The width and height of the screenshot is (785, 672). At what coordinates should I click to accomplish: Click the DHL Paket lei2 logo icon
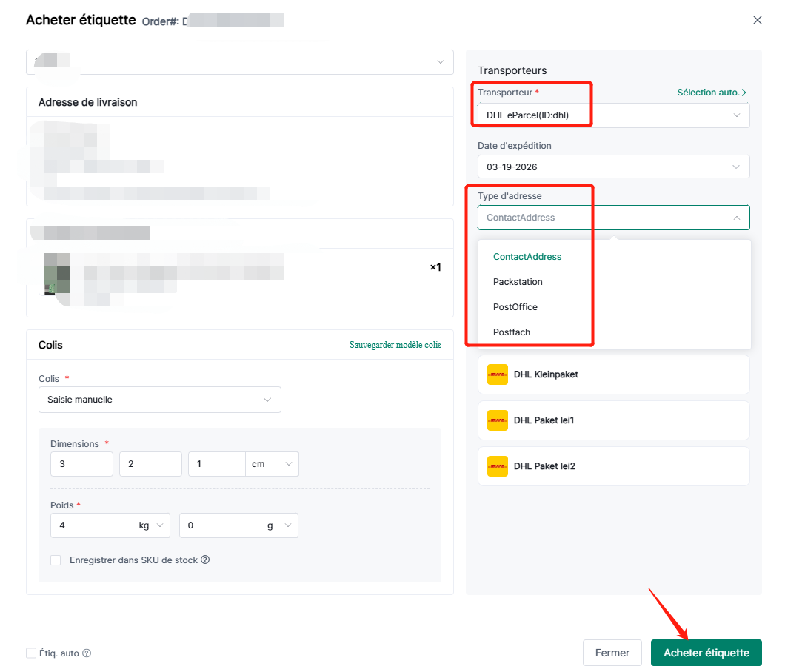497,466
